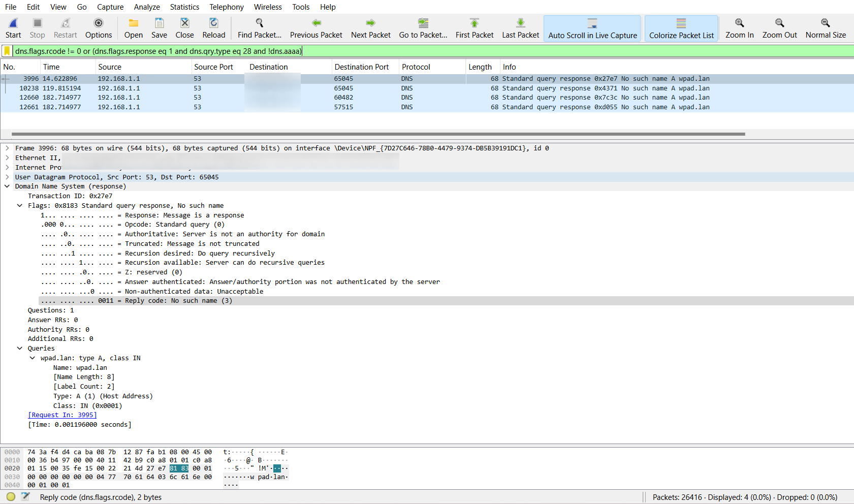Open the capture Options gear icon
This screenshot has height=504, width=854.
tap(98, 23)
